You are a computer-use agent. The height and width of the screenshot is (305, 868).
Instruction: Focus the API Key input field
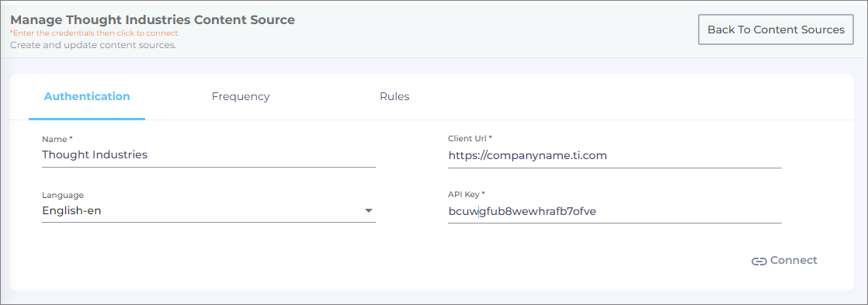pyautogui.click(x=614, y=211)
